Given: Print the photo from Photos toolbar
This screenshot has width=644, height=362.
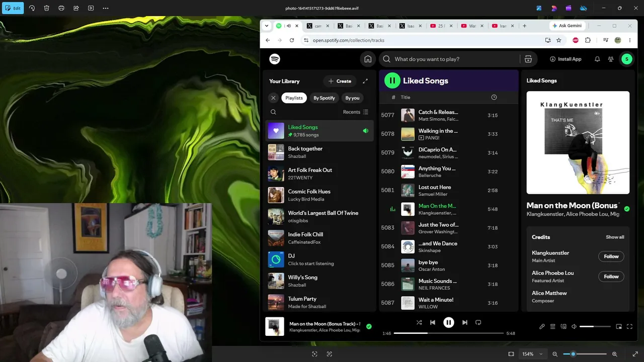Looking at the screenshot, I should 61,8.
